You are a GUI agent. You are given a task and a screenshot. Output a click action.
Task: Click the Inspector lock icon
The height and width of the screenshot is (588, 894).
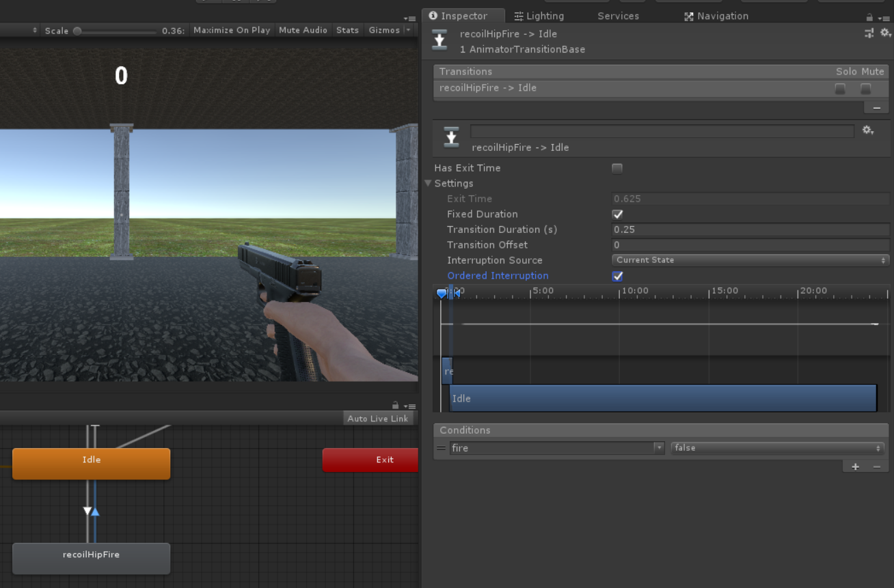pos(869,18)
